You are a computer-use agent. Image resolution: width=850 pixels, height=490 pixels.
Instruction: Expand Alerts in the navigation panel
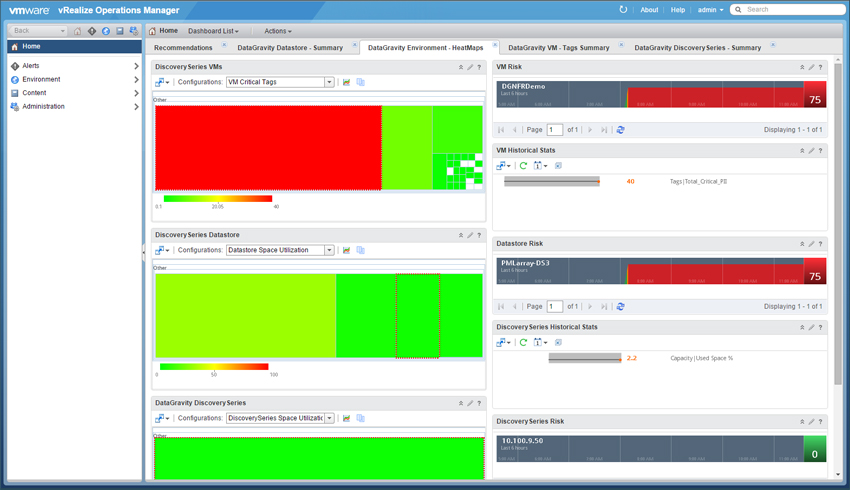point(136,66)
